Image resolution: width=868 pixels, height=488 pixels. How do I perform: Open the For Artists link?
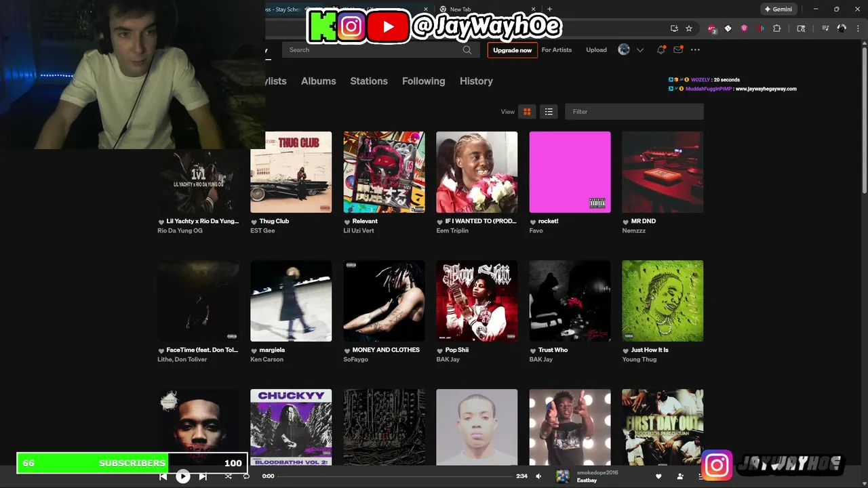click(557, 50)
